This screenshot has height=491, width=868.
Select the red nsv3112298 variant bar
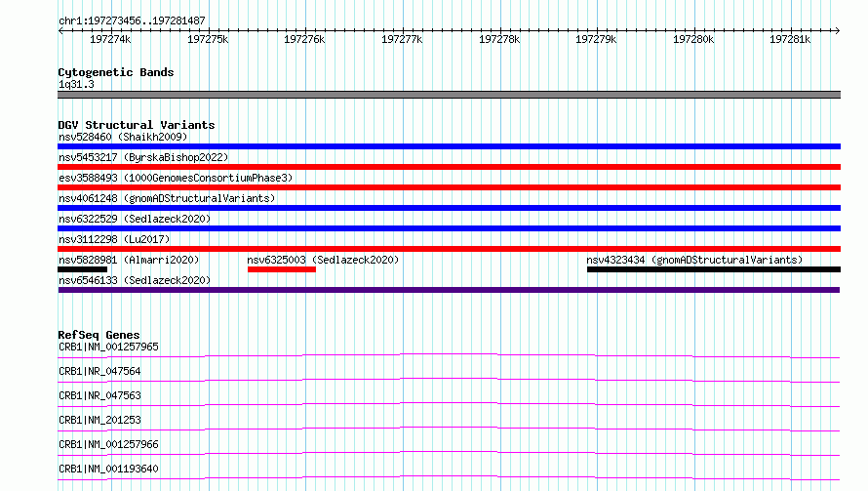449,249
